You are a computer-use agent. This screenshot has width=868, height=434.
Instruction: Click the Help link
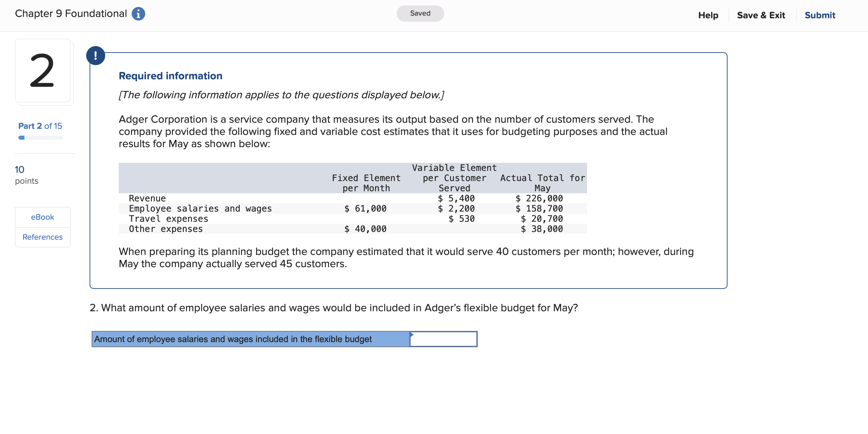(x=708, y=15)
